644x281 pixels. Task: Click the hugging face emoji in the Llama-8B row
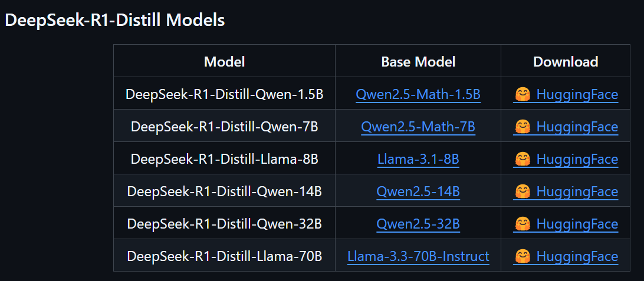(x=521, y=159)
